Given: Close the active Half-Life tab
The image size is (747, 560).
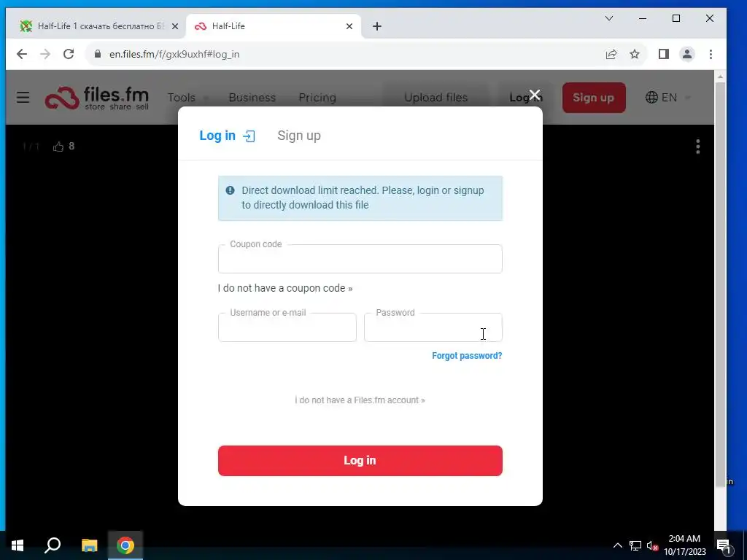Looking at the screenshot, I should click(349, 26).
